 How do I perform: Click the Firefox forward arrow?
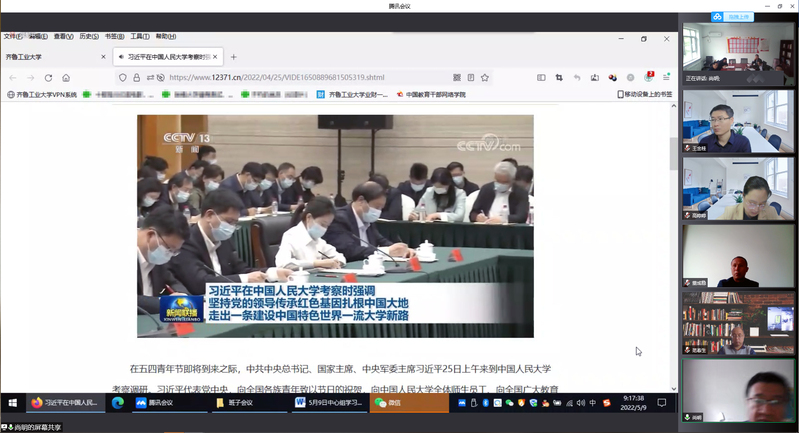pos(31,78)
